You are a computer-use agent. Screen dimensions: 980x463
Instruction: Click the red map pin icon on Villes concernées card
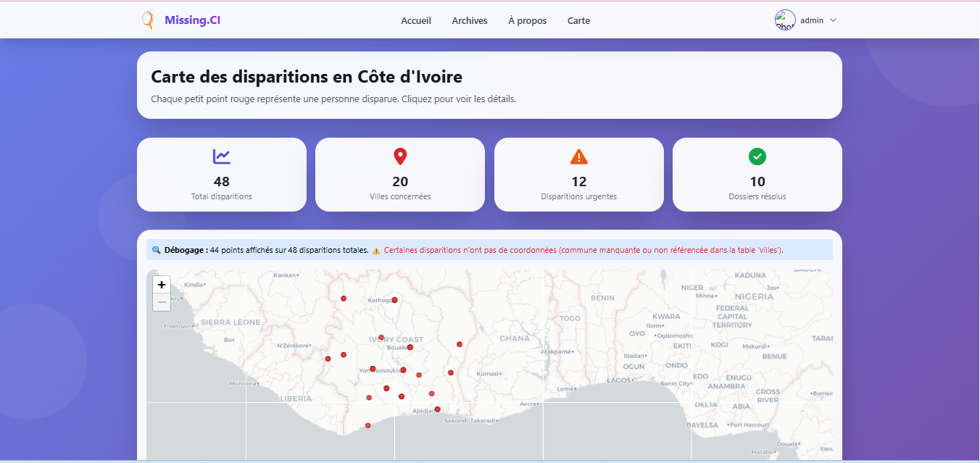click(x=400, y=156)
